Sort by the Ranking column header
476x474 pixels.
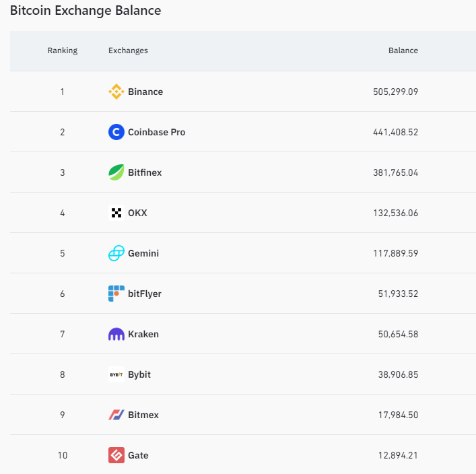point(63,50)
